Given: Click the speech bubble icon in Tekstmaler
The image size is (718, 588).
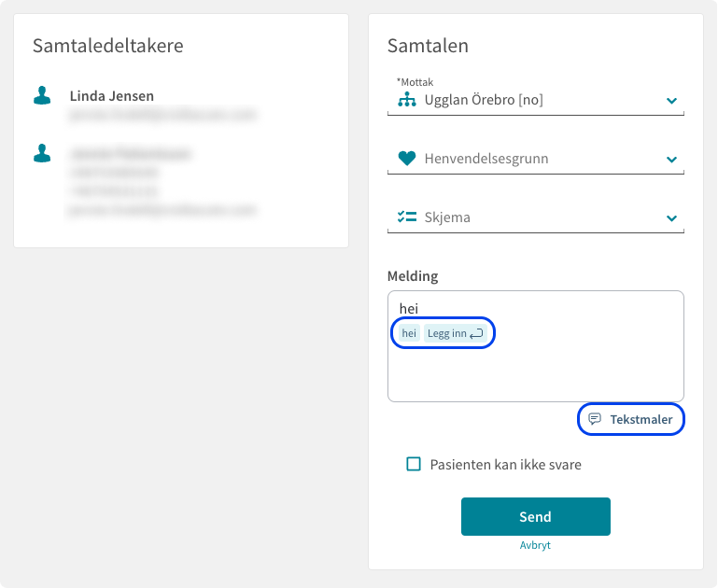Looking at the screenshot, I should coord(595,419).
